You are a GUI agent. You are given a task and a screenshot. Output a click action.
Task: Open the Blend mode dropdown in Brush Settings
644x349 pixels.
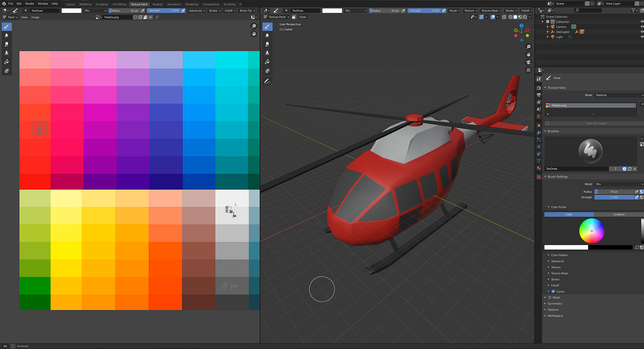[617, 184]
